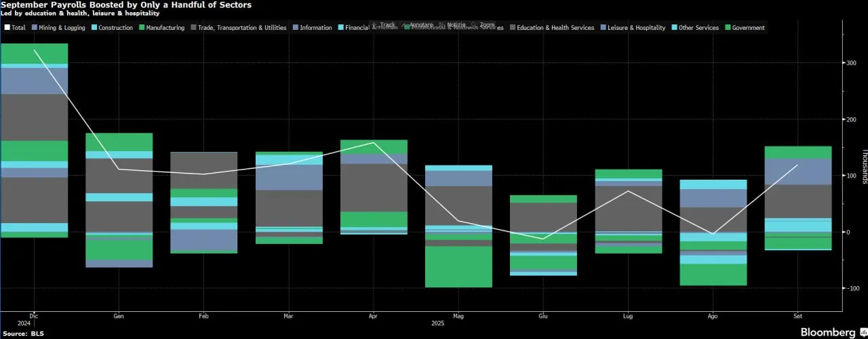Toggle Trade, Transportation & Utilities series
868x339 pixels.
(x=239, y=28)
